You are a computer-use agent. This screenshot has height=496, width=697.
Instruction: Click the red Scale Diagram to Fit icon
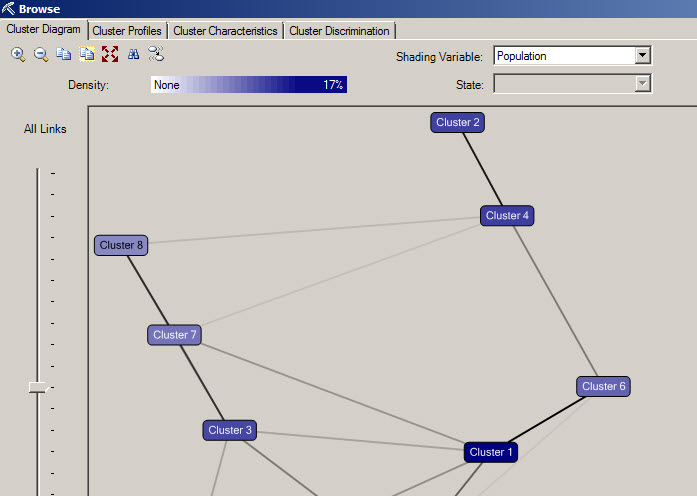pos(110,54)
